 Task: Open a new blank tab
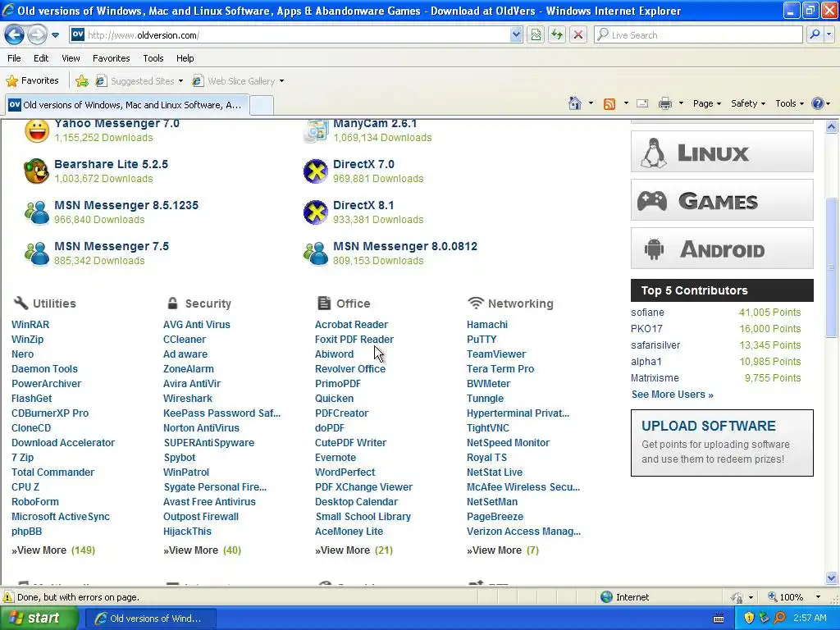point(262,105)
